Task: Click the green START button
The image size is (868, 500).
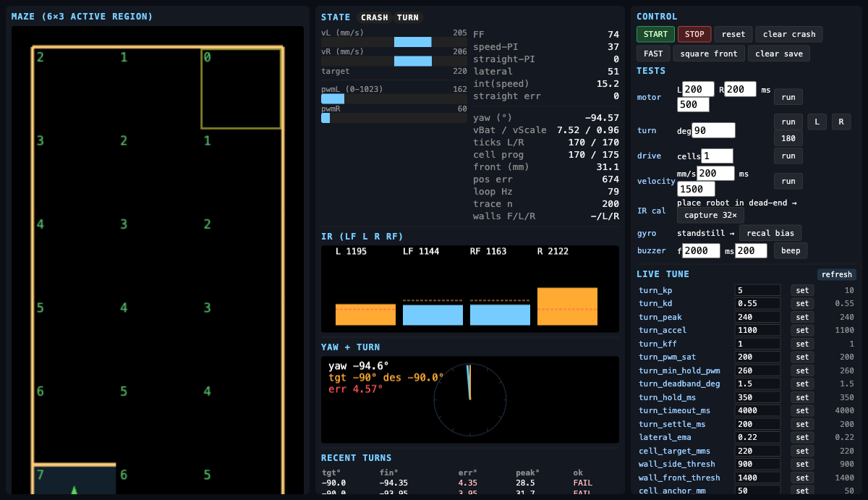Action: tap(655, 34)
